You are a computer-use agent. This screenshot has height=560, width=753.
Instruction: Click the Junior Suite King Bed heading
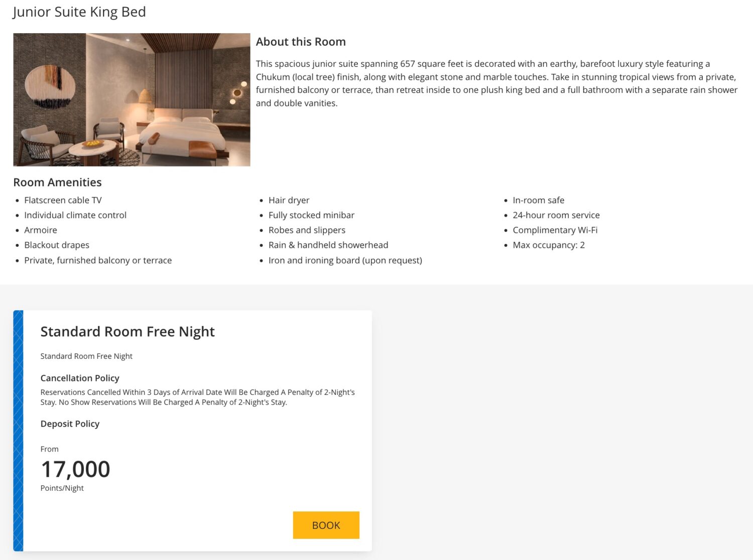79,12
